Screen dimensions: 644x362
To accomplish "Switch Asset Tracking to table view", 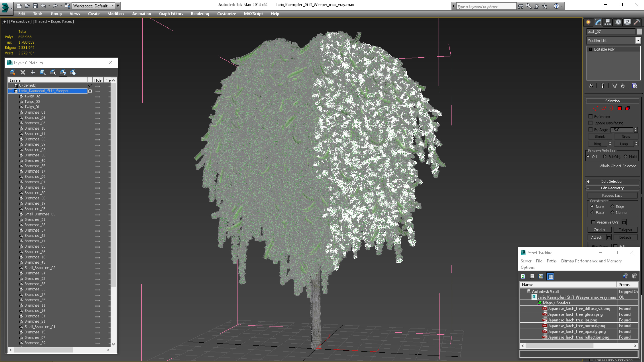I will coord(550,276).
